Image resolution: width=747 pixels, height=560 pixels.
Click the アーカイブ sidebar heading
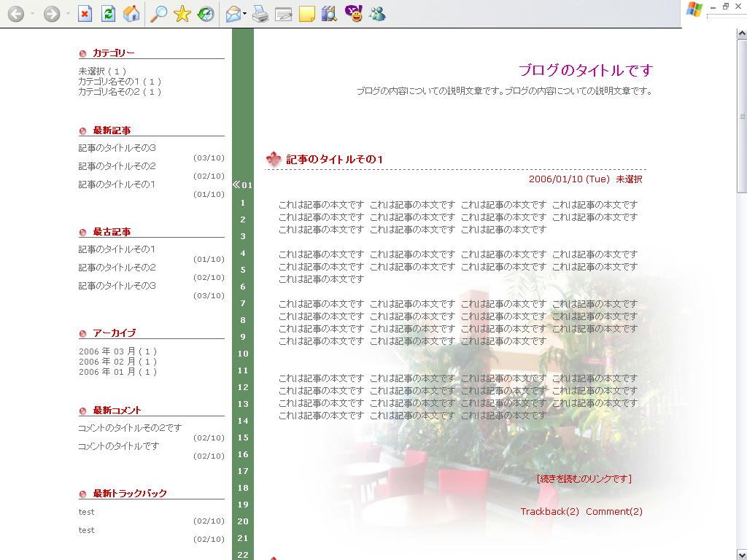point(115,332)
